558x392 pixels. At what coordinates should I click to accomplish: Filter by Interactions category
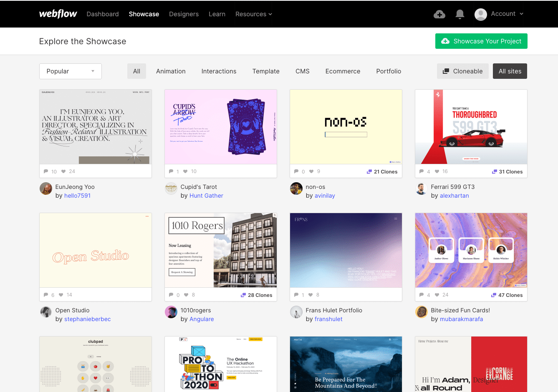pyautogui.click(x=219, y=71)
